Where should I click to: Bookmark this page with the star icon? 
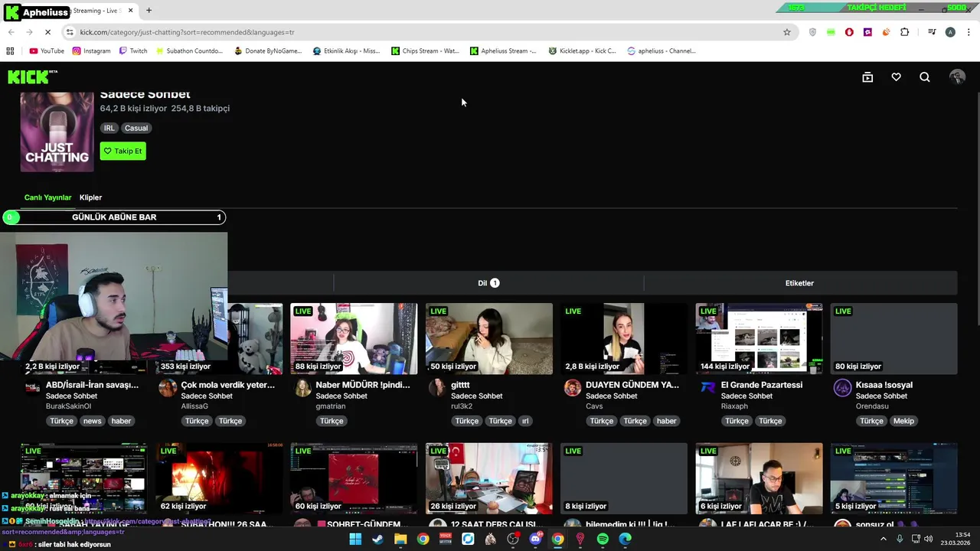click(x=786, y=32)
